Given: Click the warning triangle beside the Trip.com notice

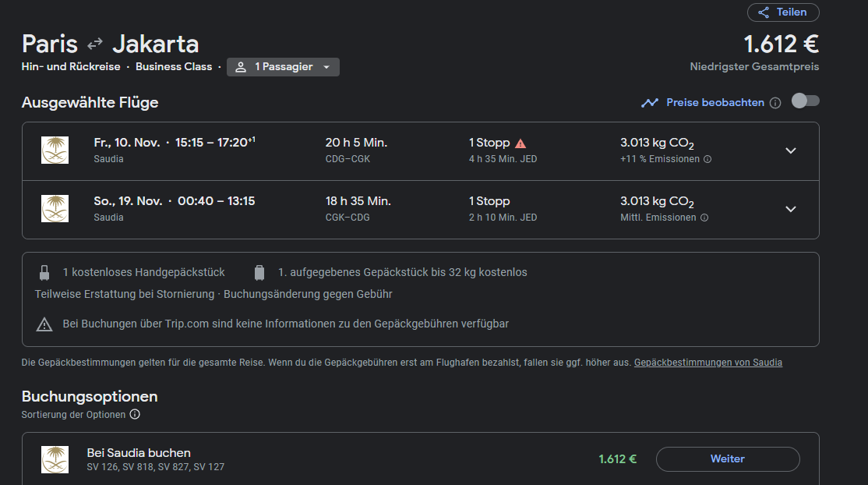Looking at the screenshot, I should [x=44, y=323].
